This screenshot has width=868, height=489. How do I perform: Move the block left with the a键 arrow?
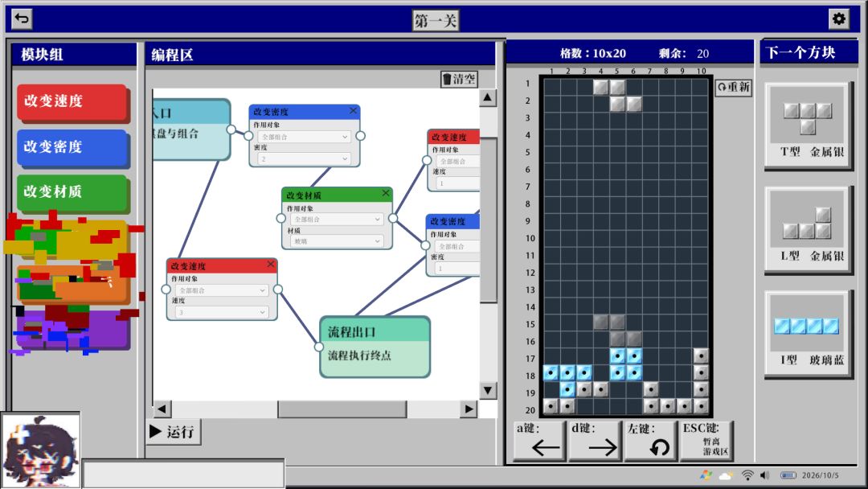coord(540,440)
